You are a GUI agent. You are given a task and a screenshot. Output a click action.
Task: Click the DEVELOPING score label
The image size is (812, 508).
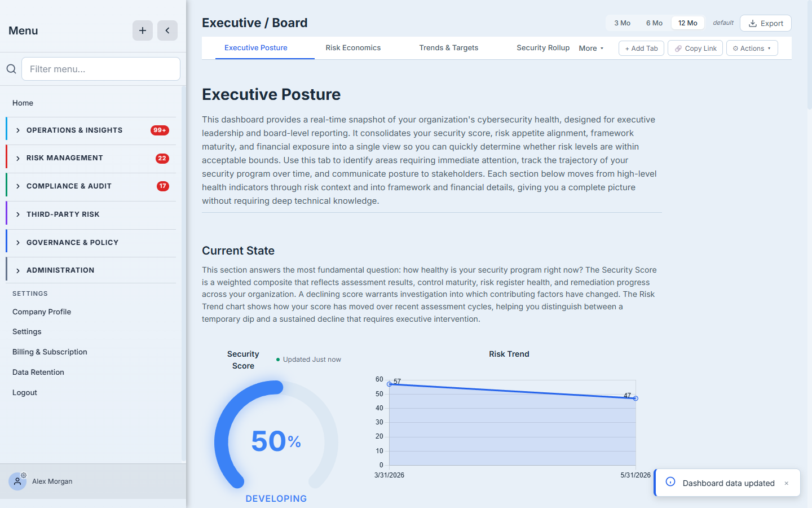pyautogui.click(x=276, y=498)
